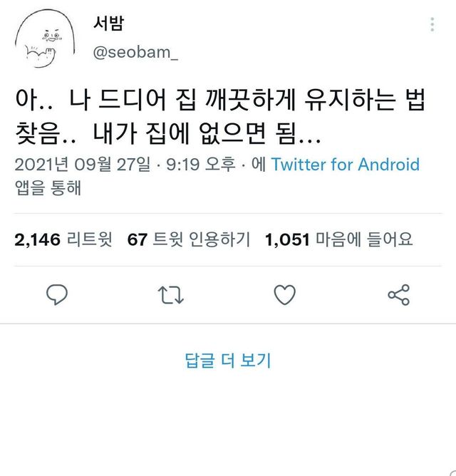Screen dimensions: 456x476
Task: Show the 67 트윗 인용하기 quotes
Action: click(x=188, y=240)
